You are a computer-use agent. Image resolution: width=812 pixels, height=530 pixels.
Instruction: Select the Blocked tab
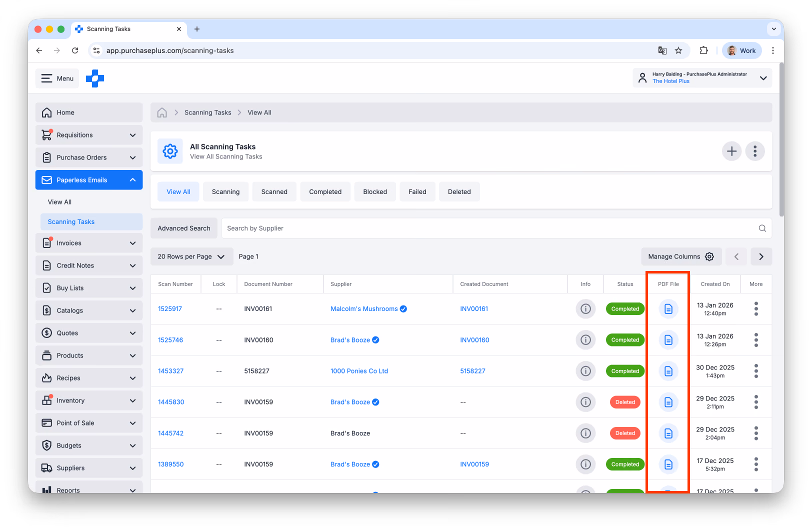(x=375, y=191)
